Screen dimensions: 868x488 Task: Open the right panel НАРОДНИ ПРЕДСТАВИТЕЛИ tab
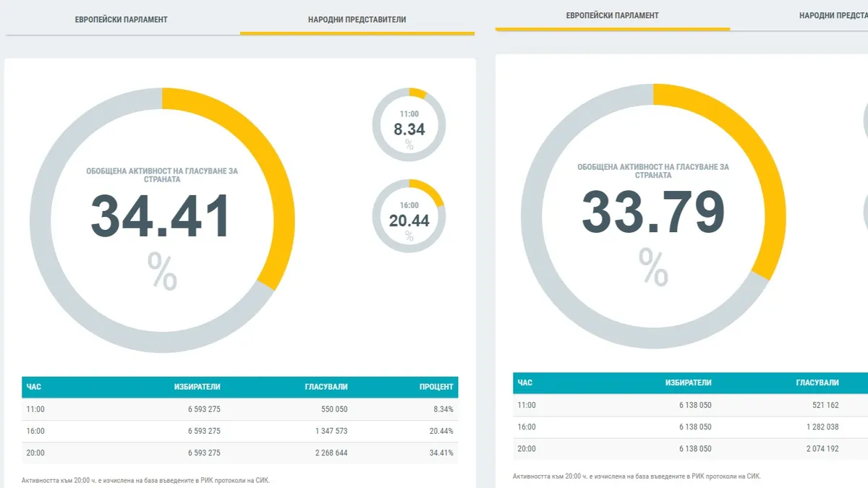833,15
